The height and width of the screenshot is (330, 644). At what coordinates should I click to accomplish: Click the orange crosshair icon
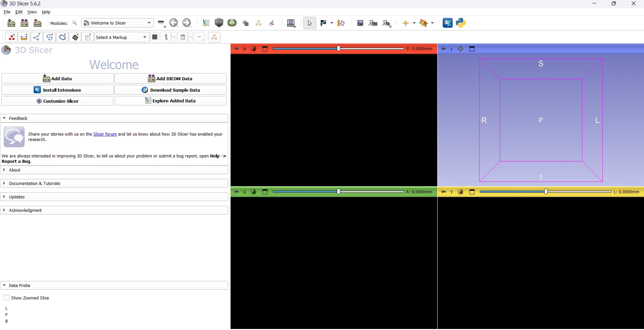click(x=406, y=23)
